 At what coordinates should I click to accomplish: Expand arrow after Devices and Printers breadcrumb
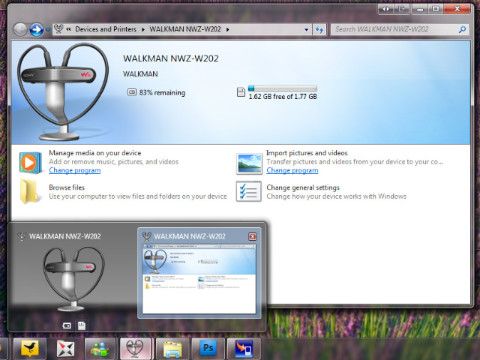point(143,30)
